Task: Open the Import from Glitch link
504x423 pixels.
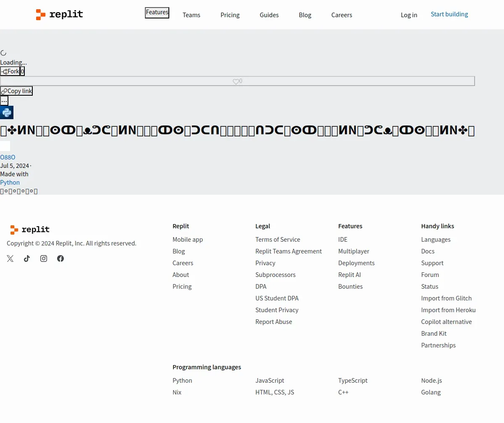Action: point(446,298)
